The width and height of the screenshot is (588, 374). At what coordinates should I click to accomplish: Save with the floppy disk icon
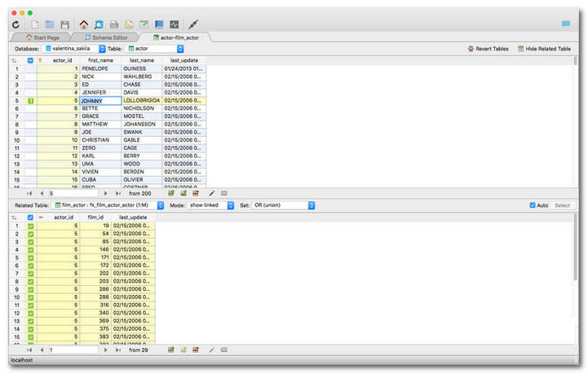65,24
